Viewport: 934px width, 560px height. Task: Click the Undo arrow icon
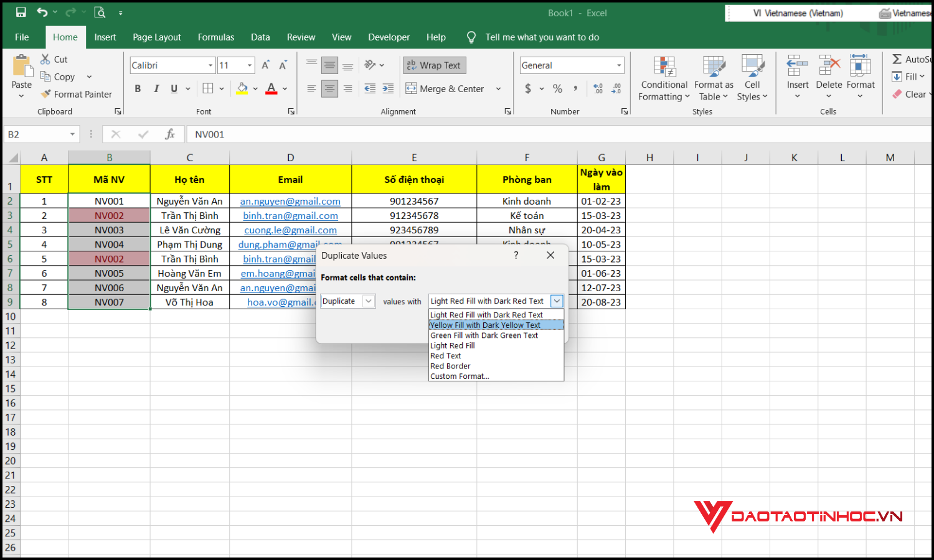[42, 12]
